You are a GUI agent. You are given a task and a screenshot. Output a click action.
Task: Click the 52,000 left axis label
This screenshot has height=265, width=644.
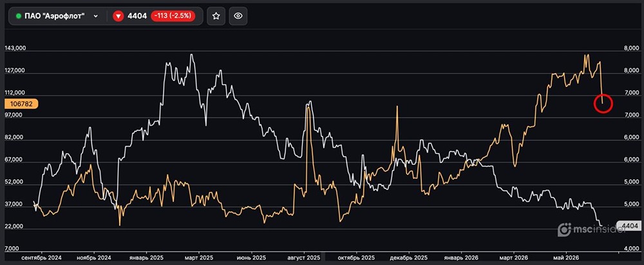tap(14, 182)
